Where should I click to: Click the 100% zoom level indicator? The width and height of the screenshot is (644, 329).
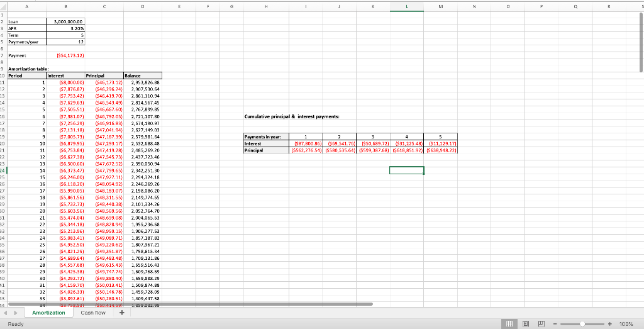point(626,324)
